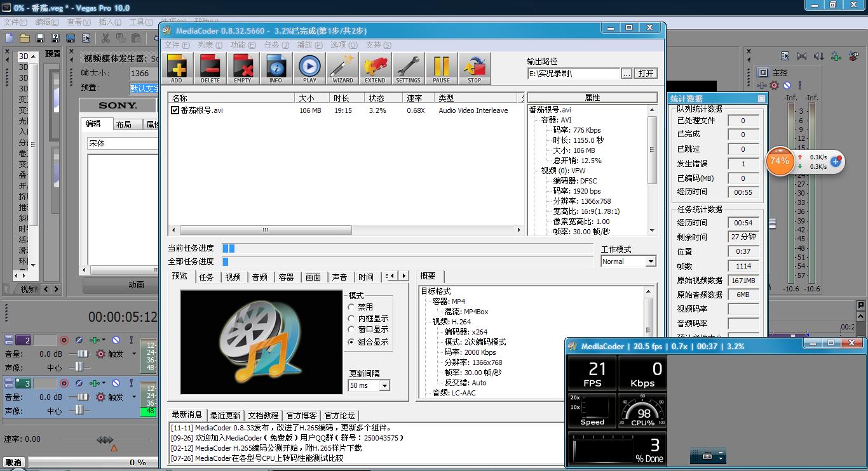Select the 组合显示 preview mode radio button

(351, 342)
